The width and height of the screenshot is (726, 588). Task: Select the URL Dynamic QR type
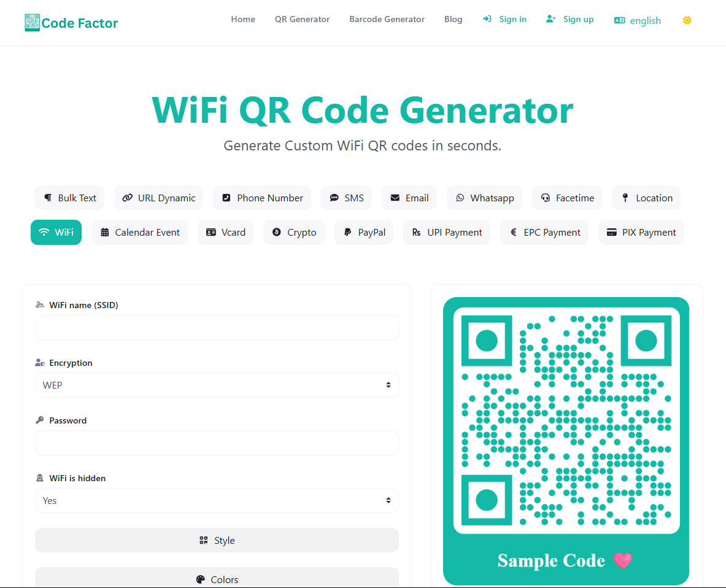[x=159, y=198]
